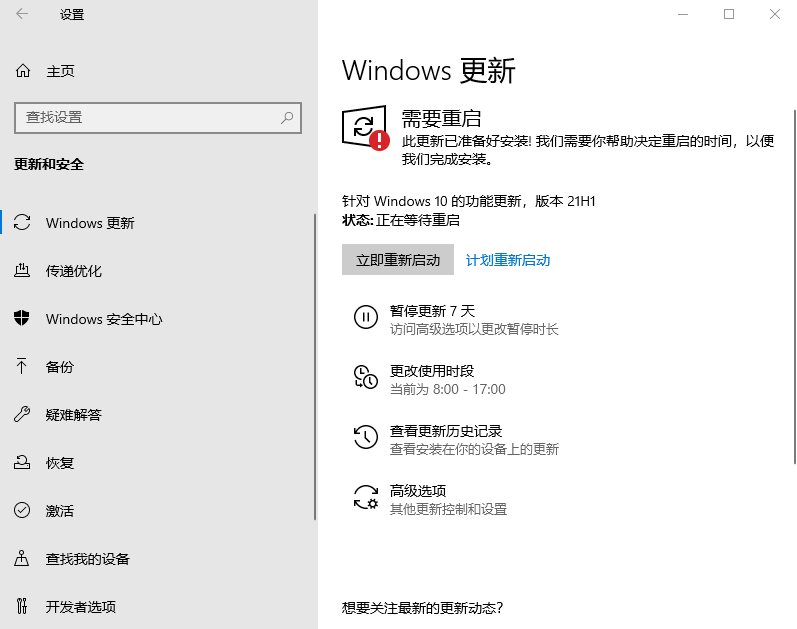Open 传递优化 in the sidebar
This screenshot has height=629, width=797.
pyautogui.click(x=74, y=271)
